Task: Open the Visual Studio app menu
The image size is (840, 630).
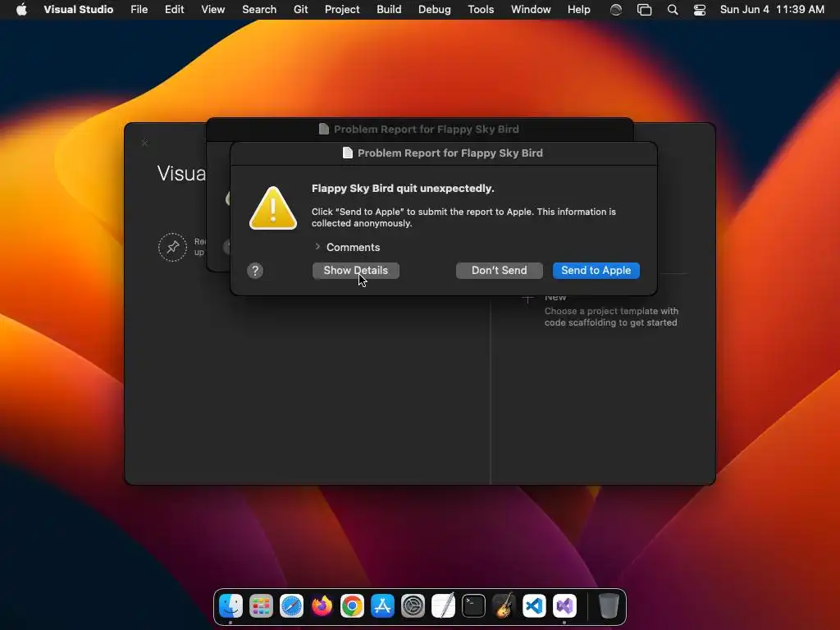Action: (x=78, y=10)
